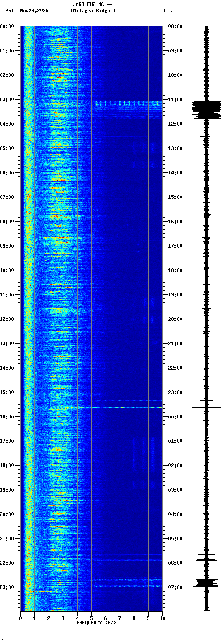Click the date text 'Nov23,2025'
The image size is (224, 644).
(34, 11)
